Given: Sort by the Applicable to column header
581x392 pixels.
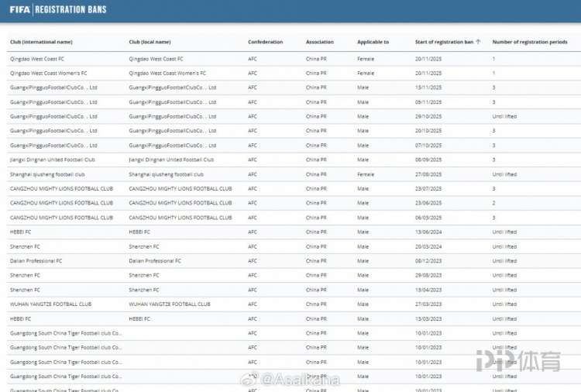Looking at the screenshot, I should tap(373, 42).
